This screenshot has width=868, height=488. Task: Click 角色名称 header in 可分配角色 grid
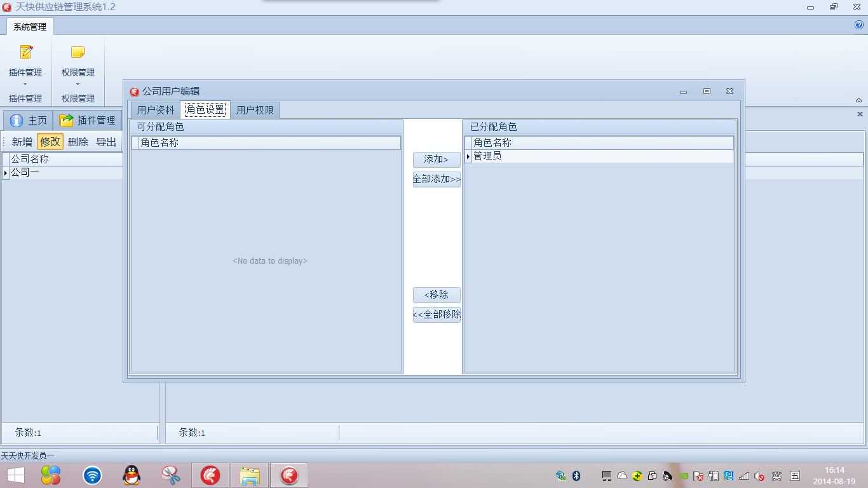[269, 143]
